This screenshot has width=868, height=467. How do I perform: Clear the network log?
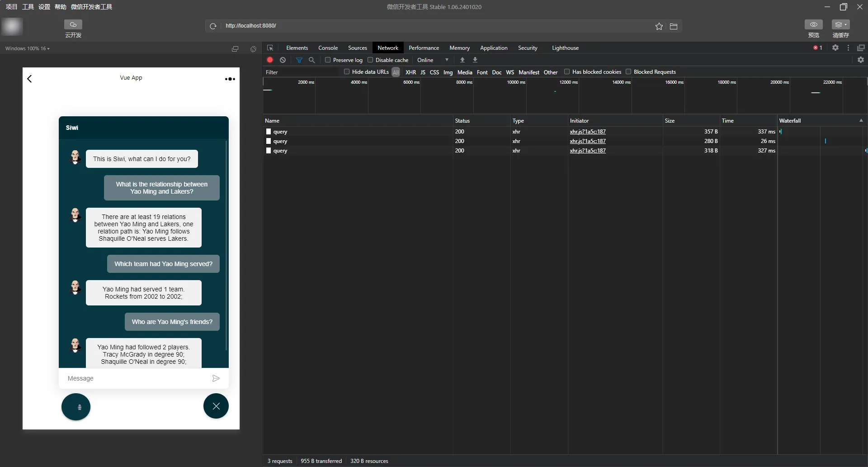(283, 60)
